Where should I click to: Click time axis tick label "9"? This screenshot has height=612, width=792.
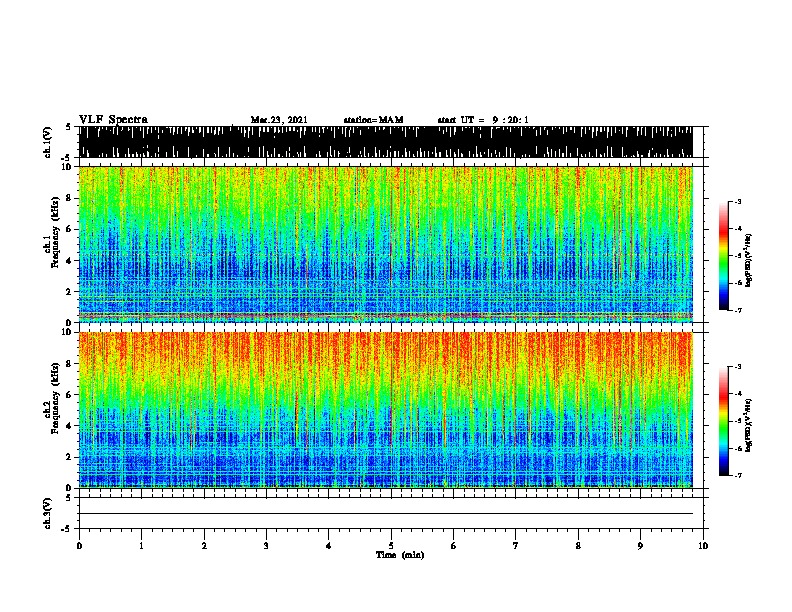click(640, 546)
